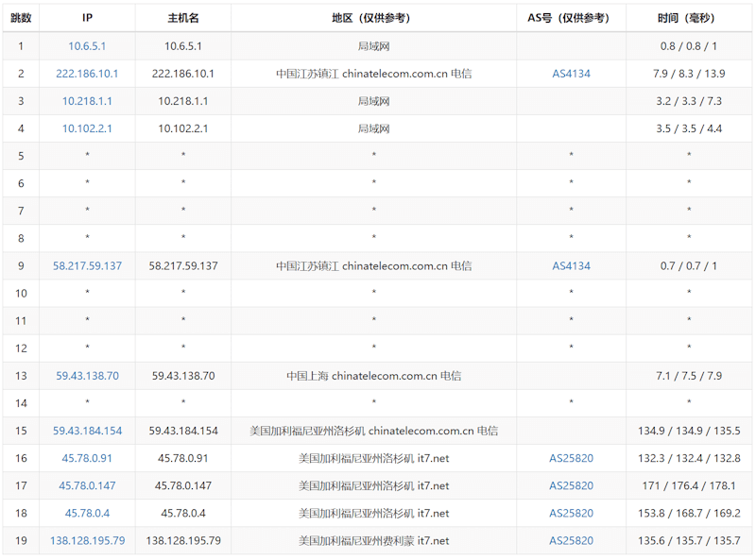
Task: Click the blue 45.78.0.91 IP link
Action: pos(87,459)
